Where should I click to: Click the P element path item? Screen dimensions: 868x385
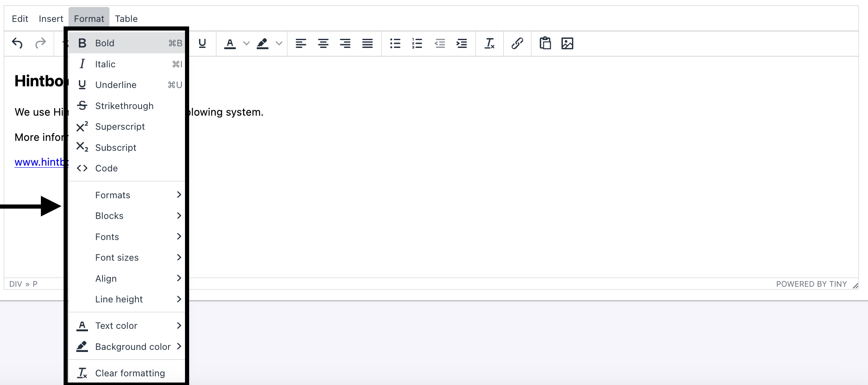pos(35,284)
